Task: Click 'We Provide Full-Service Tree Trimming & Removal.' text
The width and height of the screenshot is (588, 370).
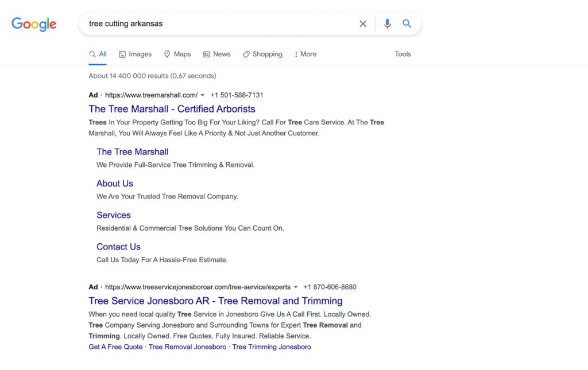Action: [x=176, y=165]
